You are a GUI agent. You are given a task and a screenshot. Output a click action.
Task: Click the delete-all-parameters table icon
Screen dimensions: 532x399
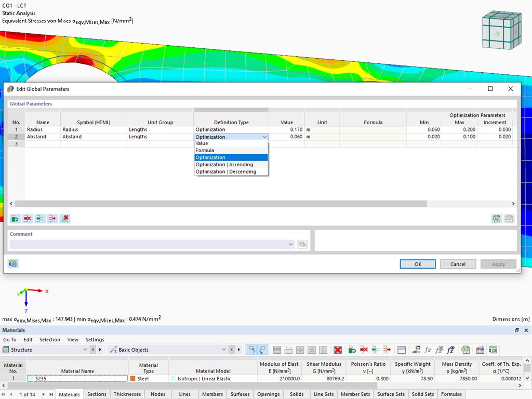click(65, 218)
